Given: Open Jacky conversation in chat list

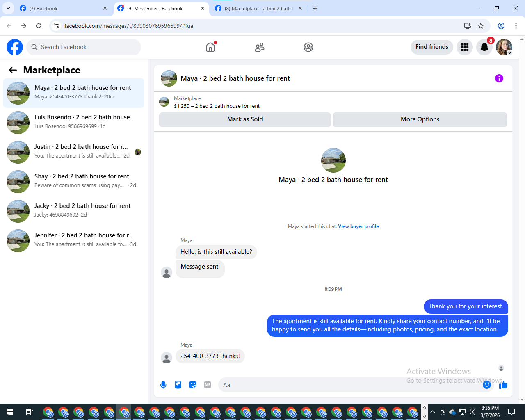Looking at the screenshot, I should point(74,211).
